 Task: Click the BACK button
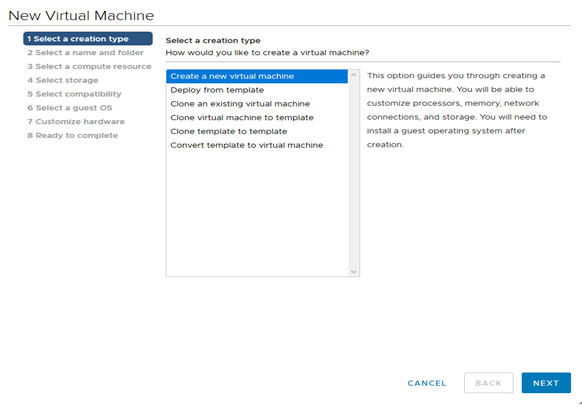488,383
